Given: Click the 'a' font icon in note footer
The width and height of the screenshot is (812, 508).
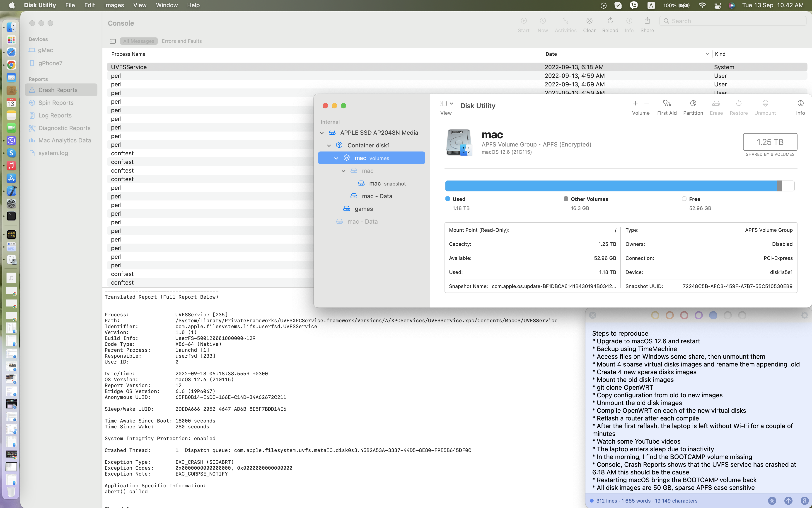Looking at the screenshot, I should tap(804, 501).
